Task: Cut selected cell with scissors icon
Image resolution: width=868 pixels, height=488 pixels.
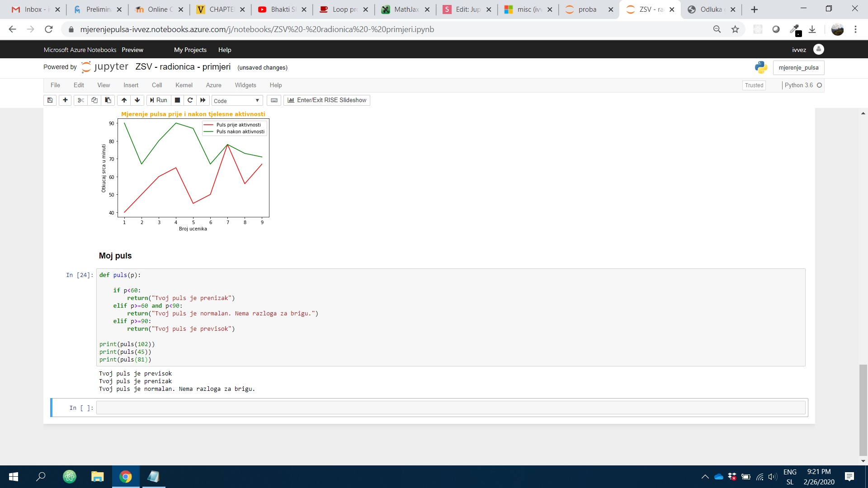Action: [x=81, y=100]
